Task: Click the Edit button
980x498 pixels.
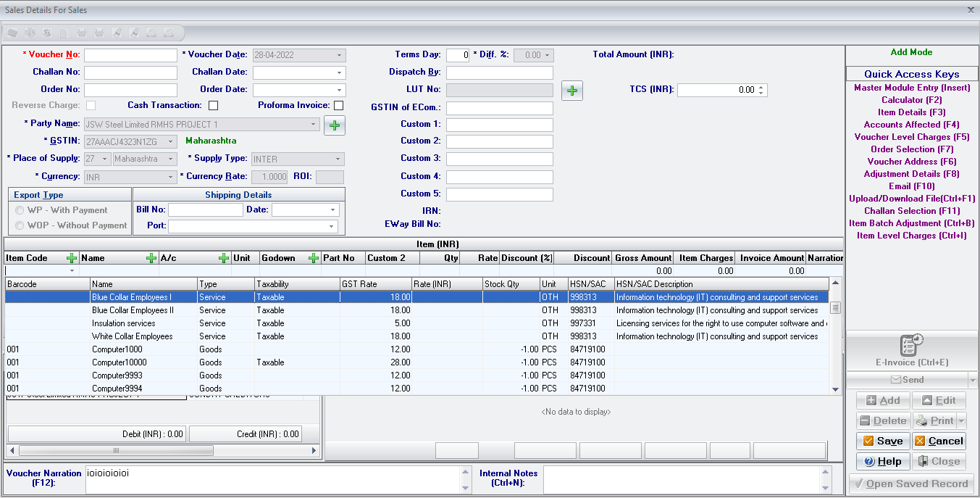Action: point(939,400)
